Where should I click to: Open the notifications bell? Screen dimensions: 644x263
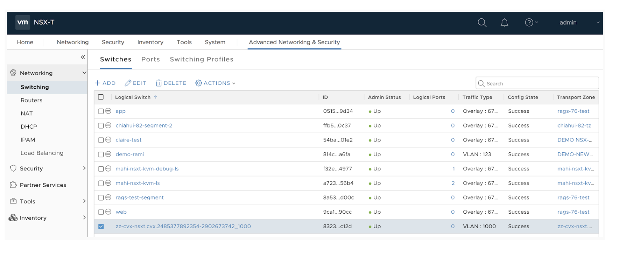pos(504,23)
